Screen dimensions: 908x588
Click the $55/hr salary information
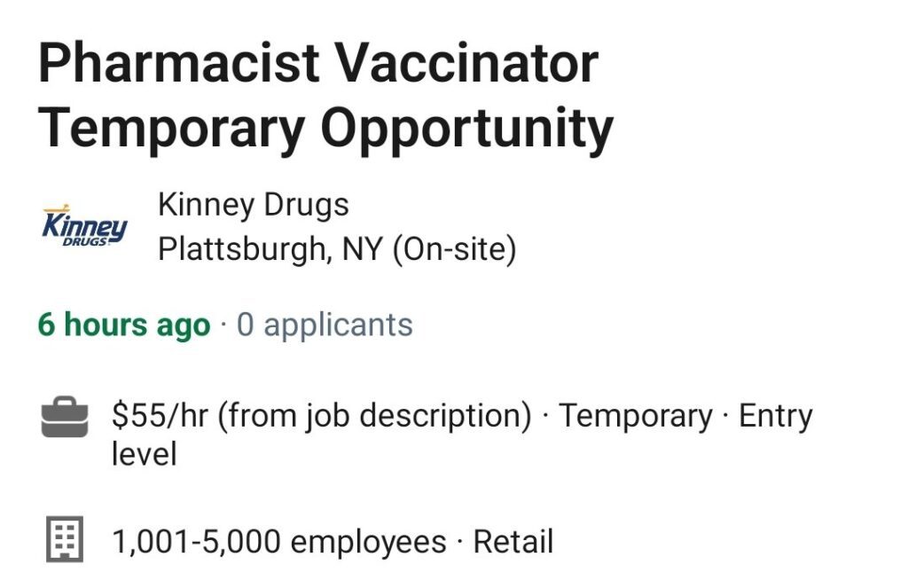160,415
